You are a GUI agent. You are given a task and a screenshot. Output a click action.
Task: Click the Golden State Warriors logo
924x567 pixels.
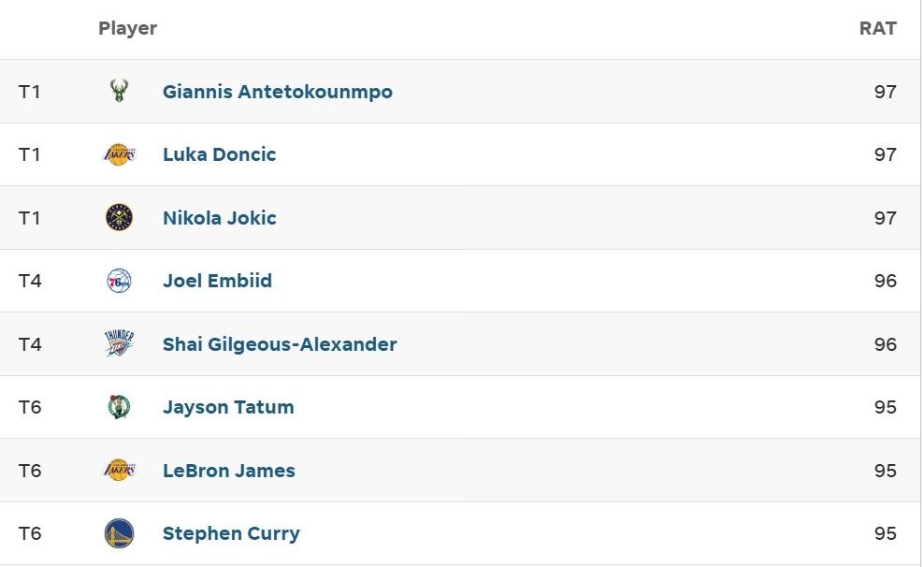click(119, 533)
